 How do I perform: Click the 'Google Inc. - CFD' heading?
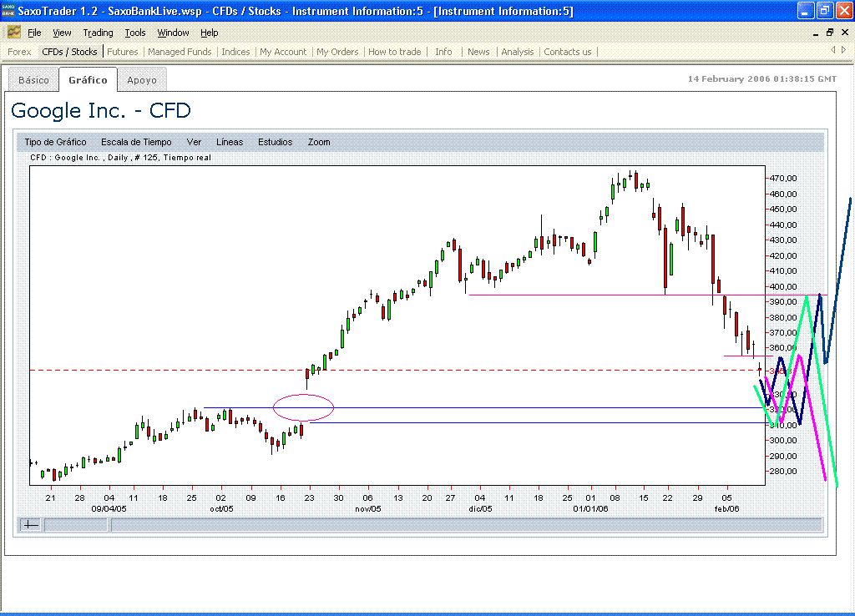pos(101,110)
